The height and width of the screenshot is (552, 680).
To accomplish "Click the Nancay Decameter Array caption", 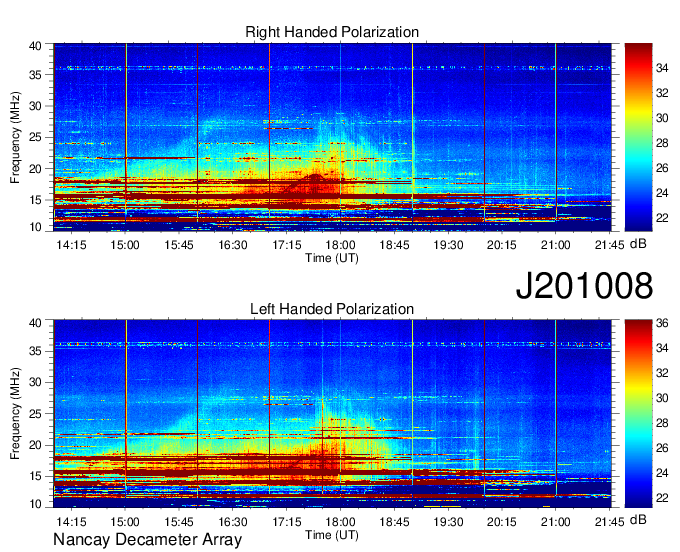I will coord(147,540).
